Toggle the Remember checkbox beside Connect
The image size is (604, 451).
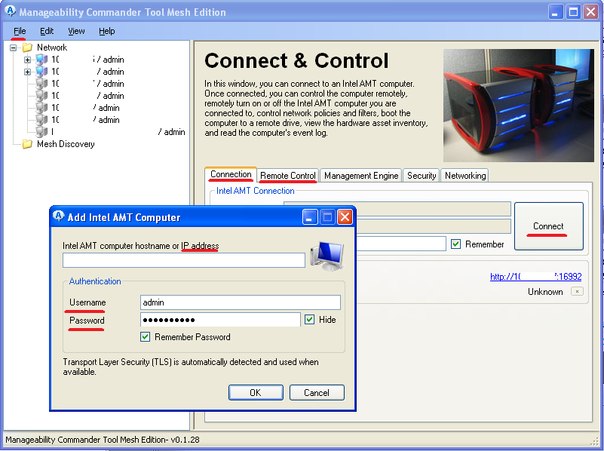click(456, 244)
